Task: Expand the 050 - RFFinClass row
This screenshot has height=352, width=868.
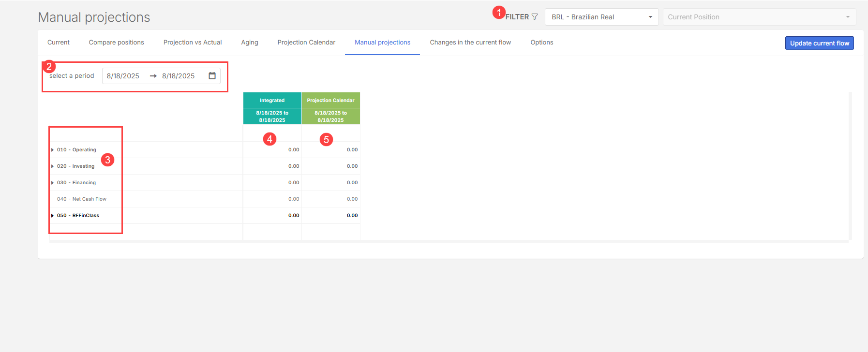Action: coord(52,216)
